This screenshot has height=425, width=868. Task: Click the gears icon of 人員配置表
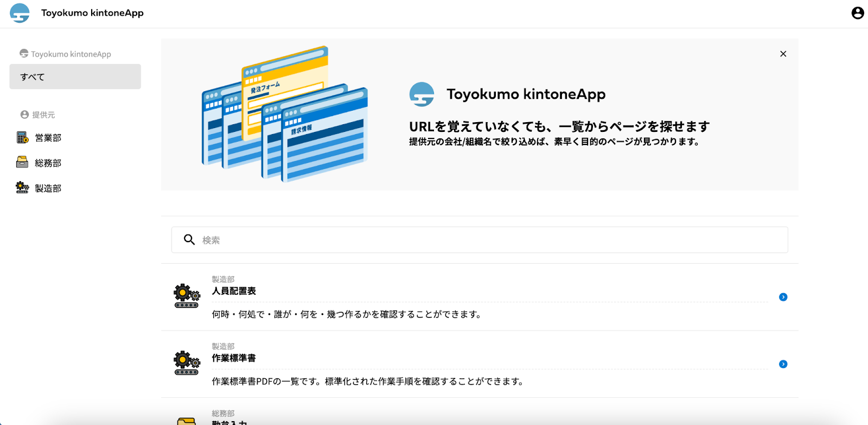click(x=187, y=296)
